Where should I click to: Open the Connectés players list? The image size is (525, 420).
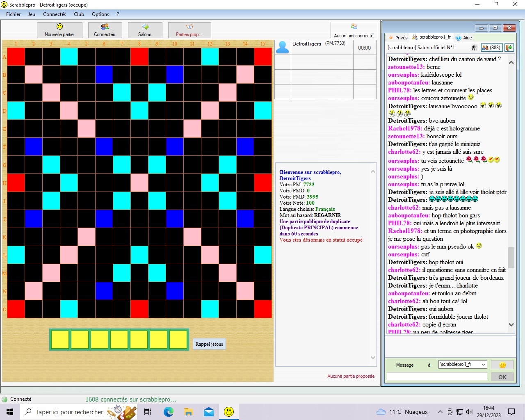pyautogui.click(x=105, y=30)
